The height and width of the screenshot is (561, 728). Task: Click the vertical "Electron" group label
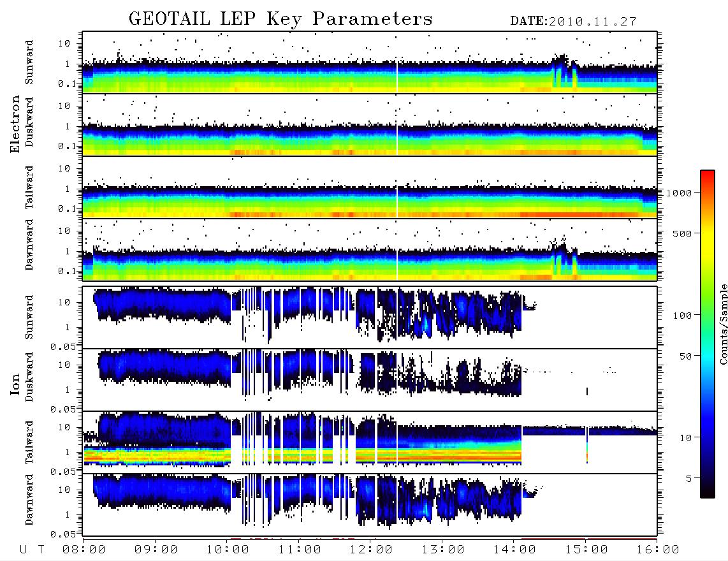[x=15, y=124]
